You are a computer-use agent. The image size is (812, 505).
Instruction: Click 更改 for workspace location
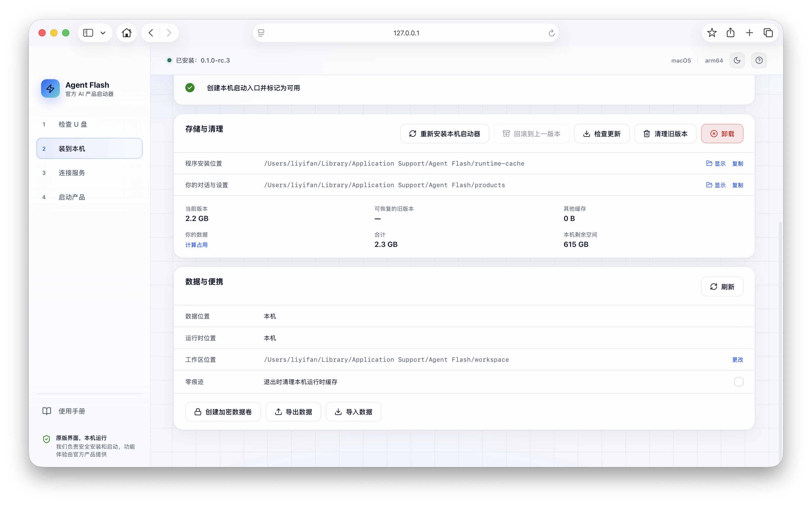738,360
